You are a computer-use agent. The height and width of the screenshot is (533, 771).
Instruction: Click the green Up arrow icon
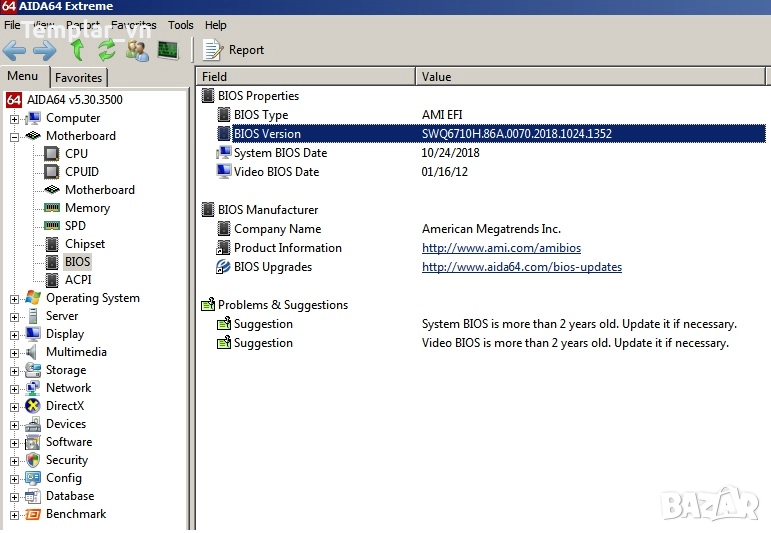point(77,50)
